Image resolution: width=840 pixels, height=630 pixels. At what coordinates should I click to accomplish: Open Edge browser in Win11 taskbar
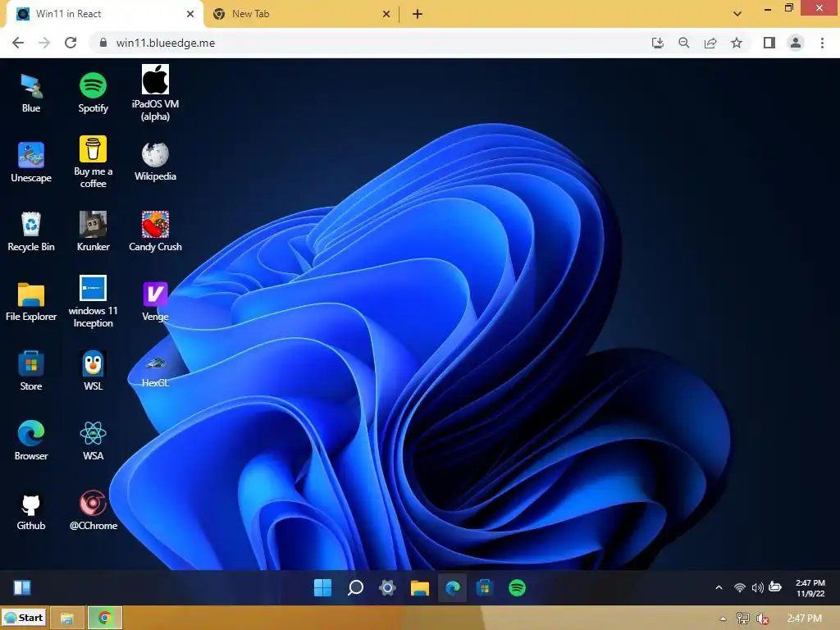453,587
